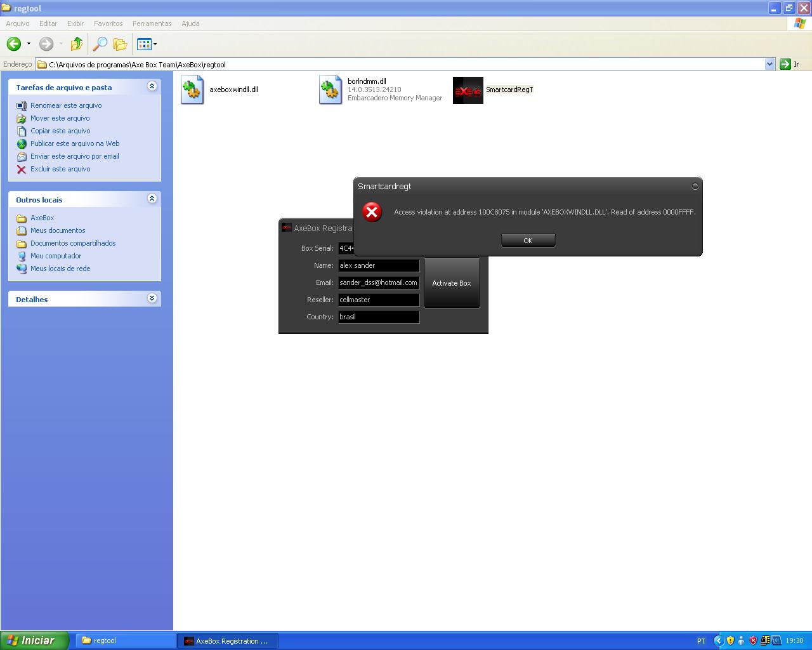Click the Activate Box button

click(452, 283)
